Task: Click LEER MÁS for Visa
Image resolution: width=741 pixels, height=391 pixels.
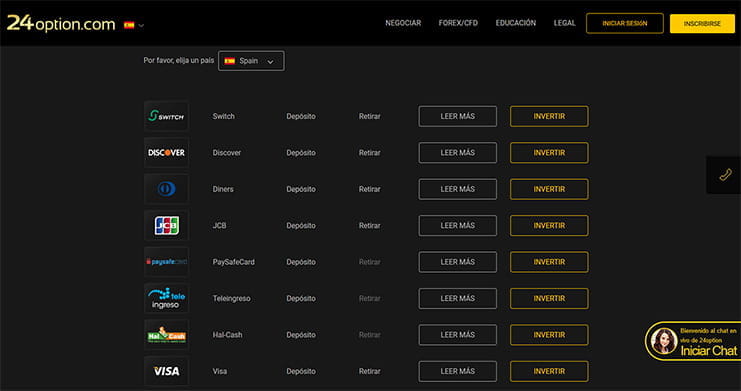Action: (457, 371)
